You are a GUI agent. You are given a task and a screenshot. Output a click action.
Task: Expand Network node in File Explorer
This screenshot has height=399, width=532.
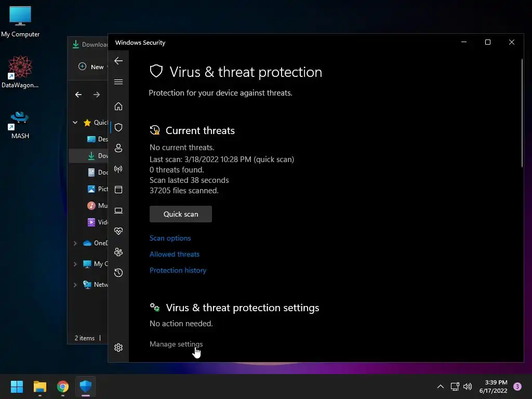coord(75,285)
